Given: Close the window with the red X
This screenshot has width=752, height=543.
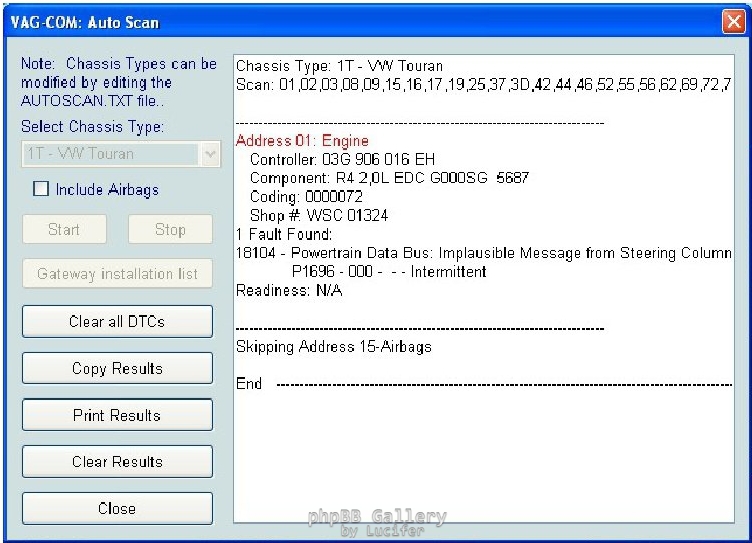Looking at the screenshot, I should [732, 21].
